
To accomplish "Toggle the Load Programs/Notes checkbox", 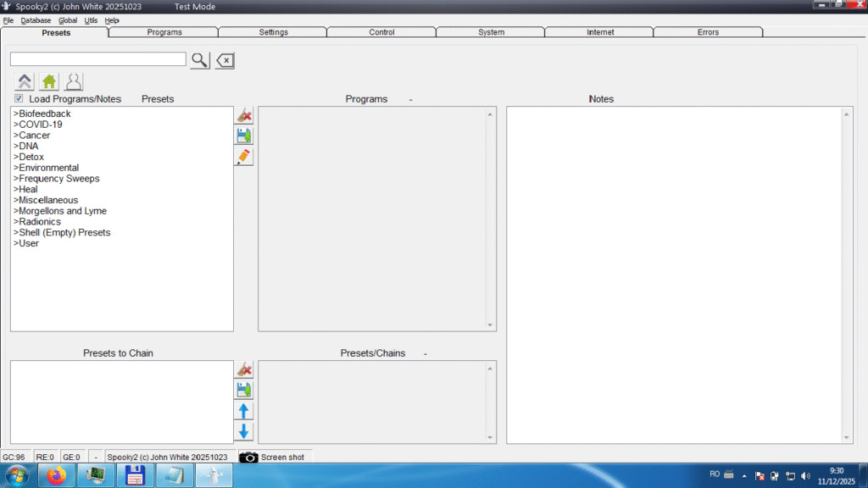I will pos(19,99).
